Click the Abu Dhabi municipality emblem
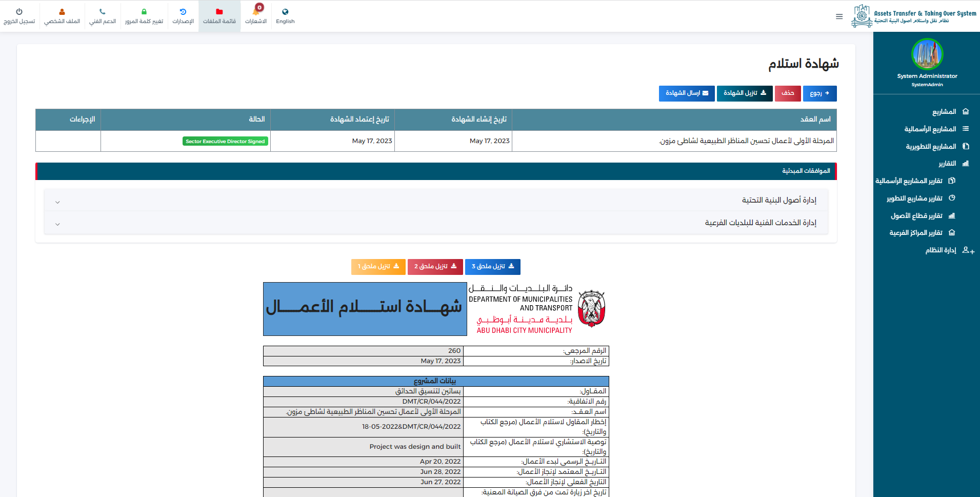 591,308
